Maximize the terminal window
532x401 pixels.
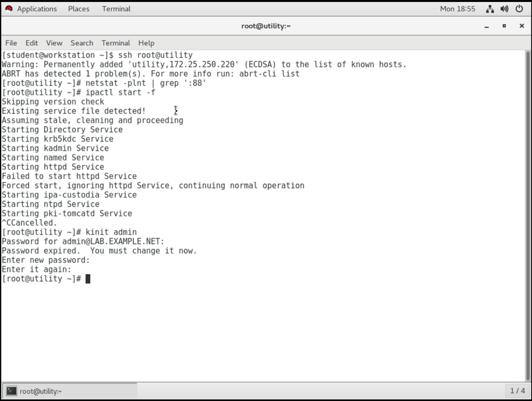(504, 26)
